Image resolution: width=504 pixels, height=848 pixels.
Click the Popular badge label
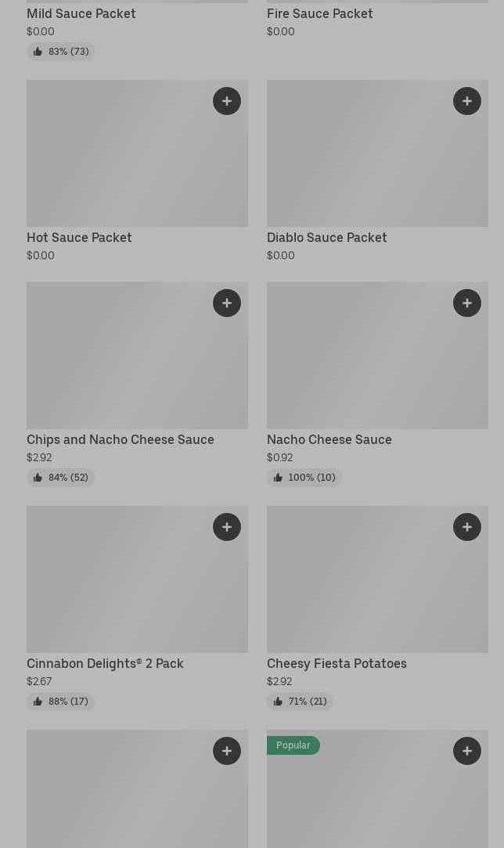[x=293, y=745]
